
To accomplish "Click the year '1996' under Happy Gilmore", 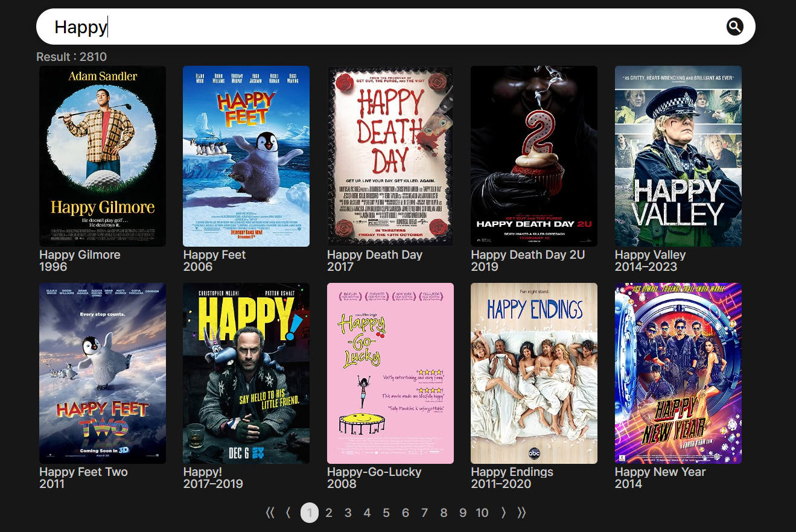I will pos(53,267).
